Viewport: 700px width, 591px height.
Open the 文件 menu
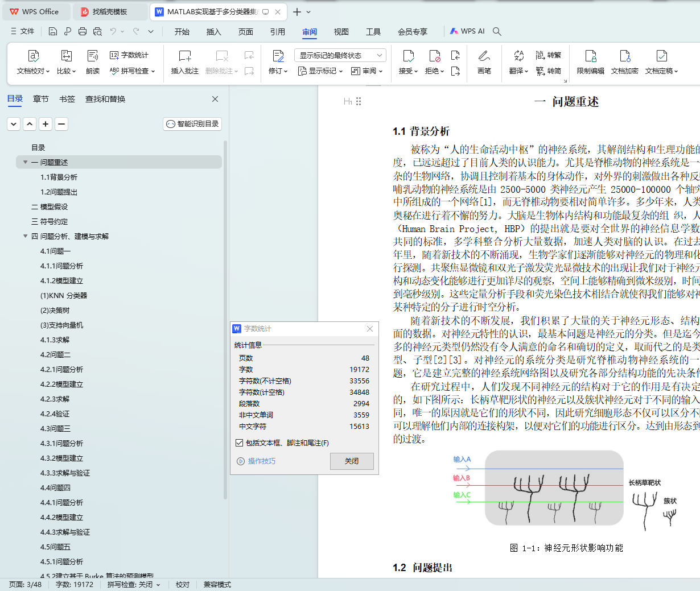tap(23, 31)
